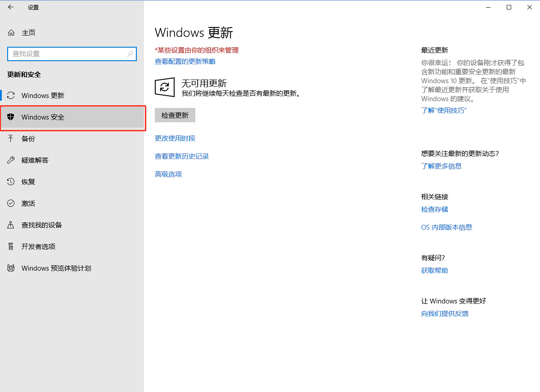Select 查找我的设备 in sidebar
This screenshot has height=392, width=540.
tap(72, 225)
